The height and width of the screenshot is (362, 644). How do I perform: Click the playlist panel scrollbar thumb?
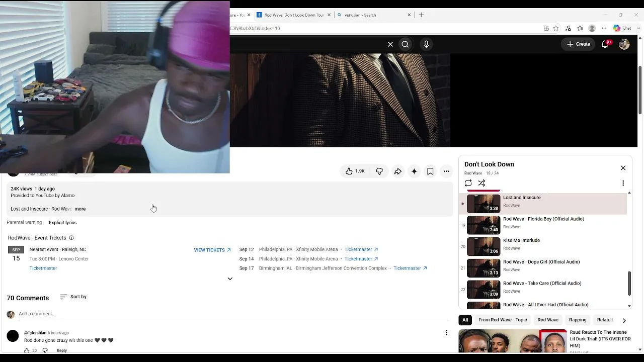(629, 284)
